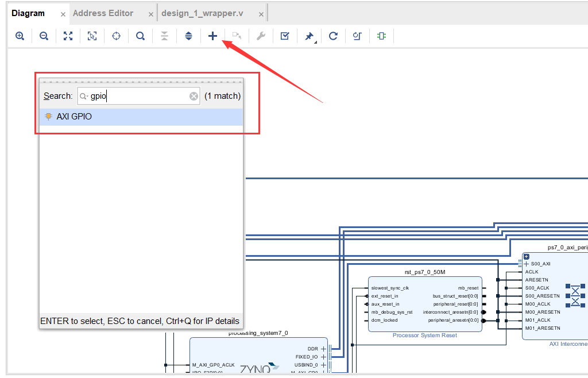Close the Address Editor tab
The image size is (588, 378).
(151, 14)
